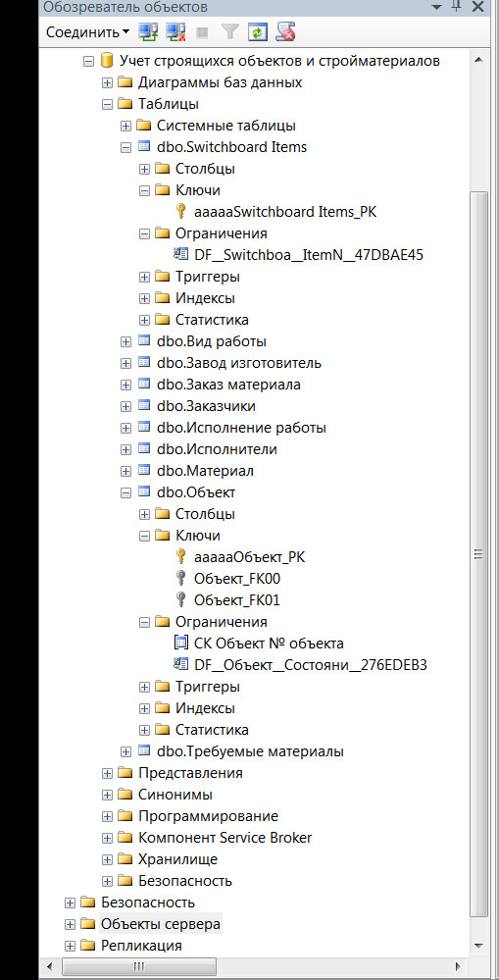Expand Системные таблицы folder
This screenshot has width=499, height=980.
click(125, 126)
